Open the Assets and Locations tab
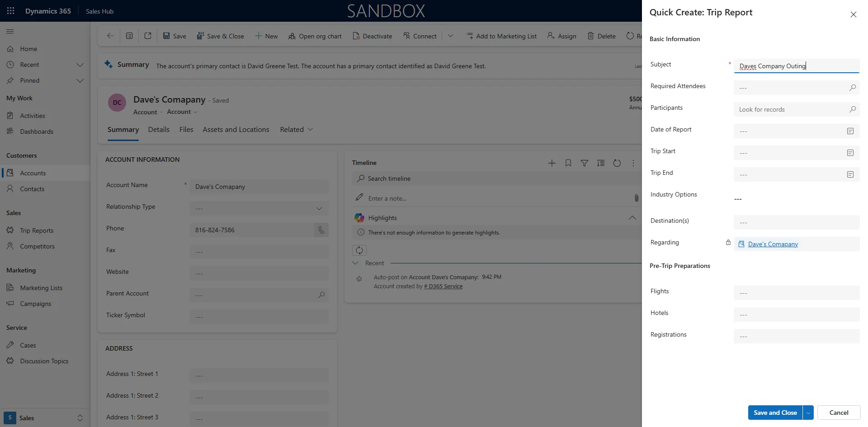This screenshot has height=427, width=868. click(x=236, y=129)
